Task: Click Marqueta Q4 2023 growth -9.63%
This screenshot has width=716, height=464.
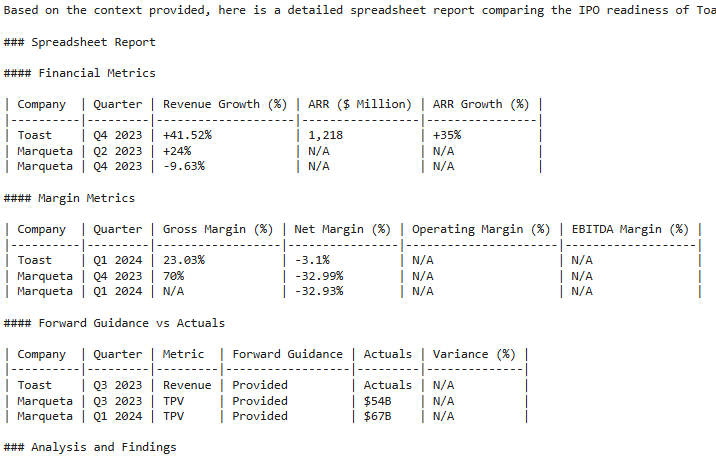Action: (184, 166)
